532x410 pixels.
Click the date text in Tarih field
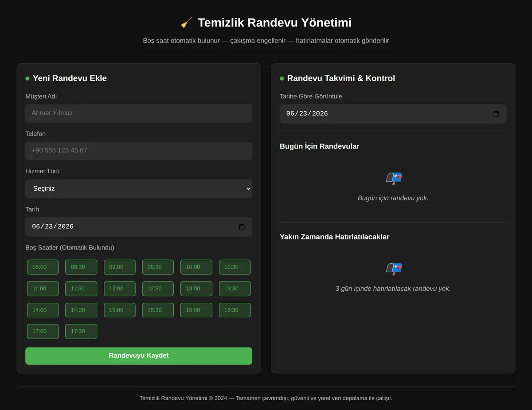53,227
